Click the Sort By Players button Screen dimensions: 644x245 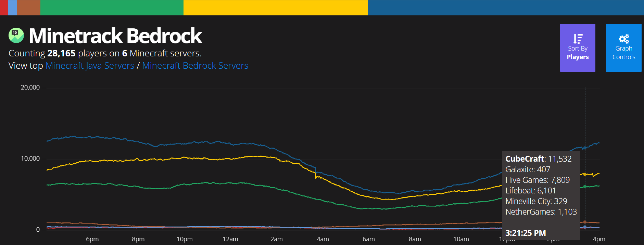578,48
